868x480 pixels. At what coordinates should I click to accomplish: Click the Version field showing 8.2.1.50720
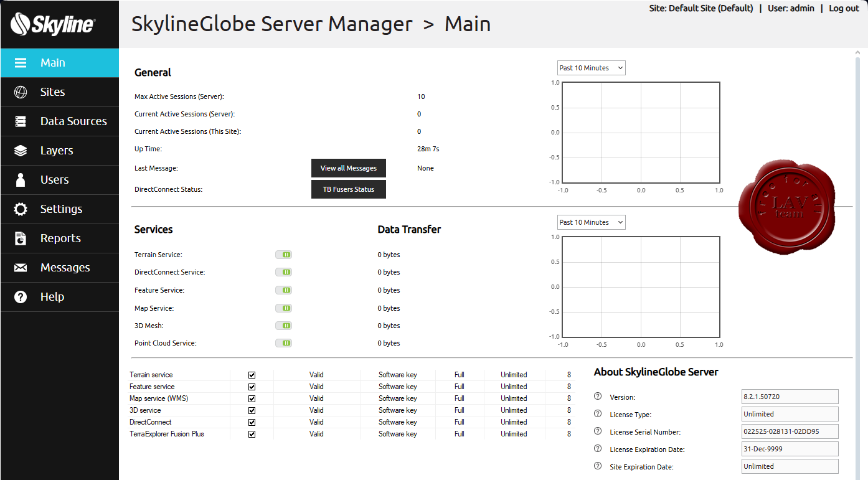tap(790, 397)
